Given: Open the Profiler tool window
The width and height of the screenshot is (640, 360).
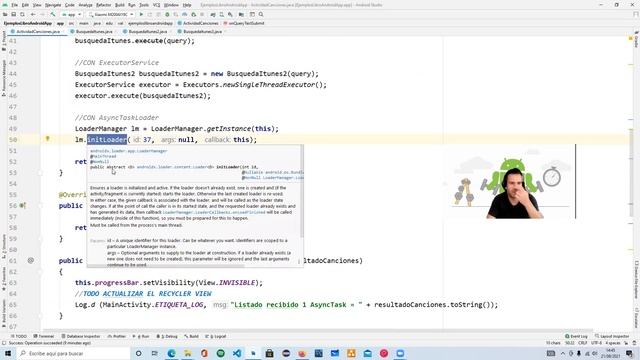Looking at the screenshot, I should coord(117,336).
